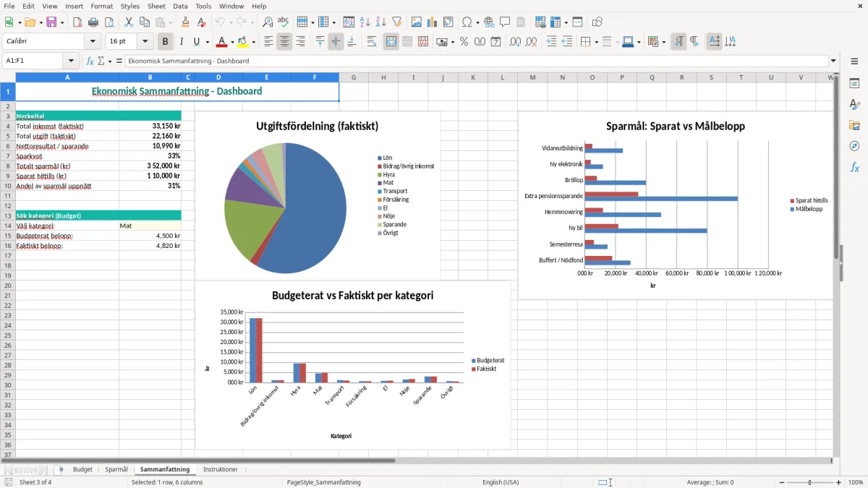Open the Function Wizard fx icon
Image resolution: width=868 pixels, height=488 pixels.
point(90,61)
